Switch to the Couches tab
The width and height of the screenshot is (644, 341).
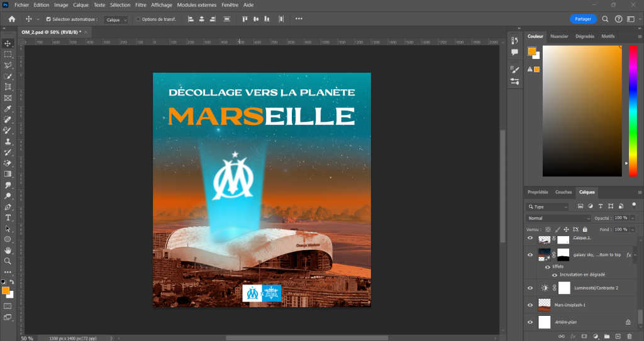coord(563,192)
